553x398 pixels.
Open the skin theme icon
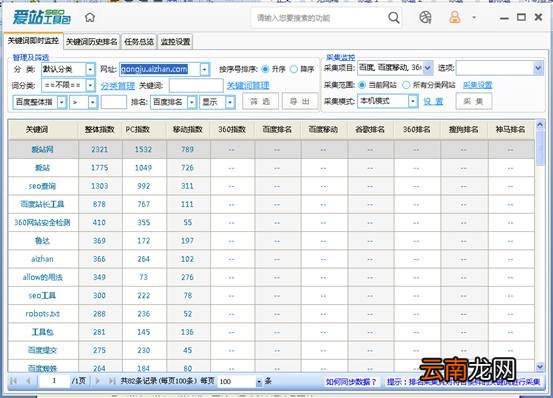pyautogui.click(x=425, y=17)
